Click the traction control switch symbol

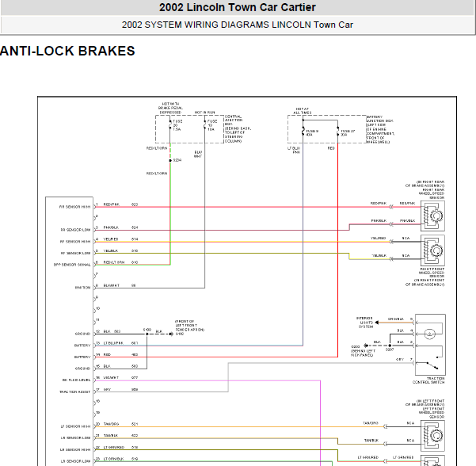click(x=430, y=345)
